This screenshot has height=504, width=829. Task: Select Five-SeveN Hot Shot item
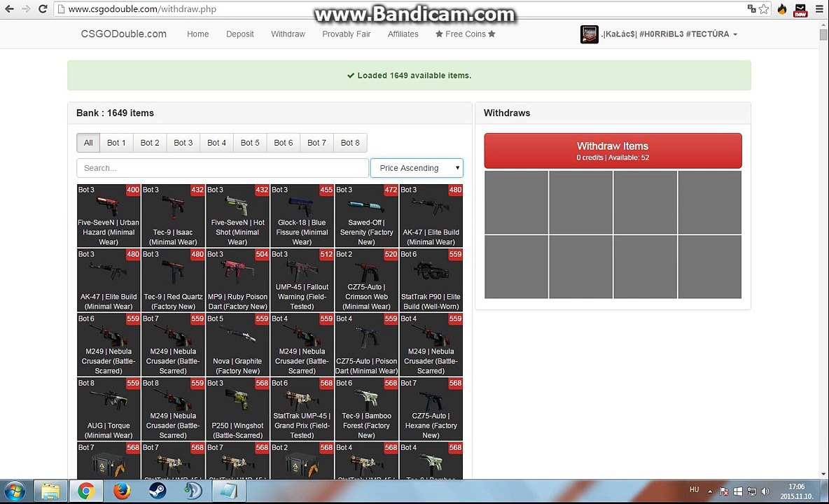tap(237, 216)
